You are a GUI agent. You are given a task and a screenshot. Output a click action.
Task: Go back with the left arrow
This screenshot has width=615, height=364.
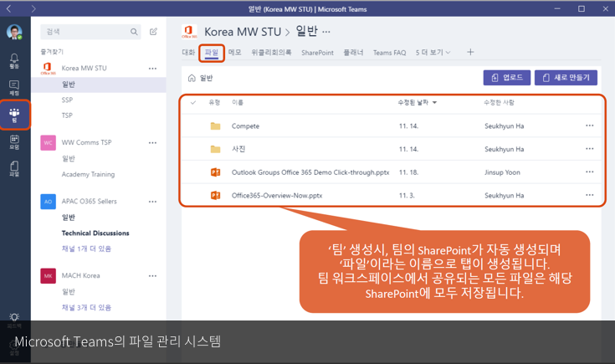pyautogui.click(x=8, y=8)
